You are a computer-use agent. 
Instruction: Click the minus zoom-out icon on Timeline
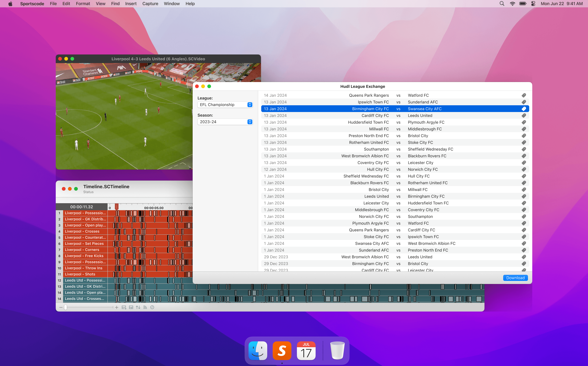61,307
